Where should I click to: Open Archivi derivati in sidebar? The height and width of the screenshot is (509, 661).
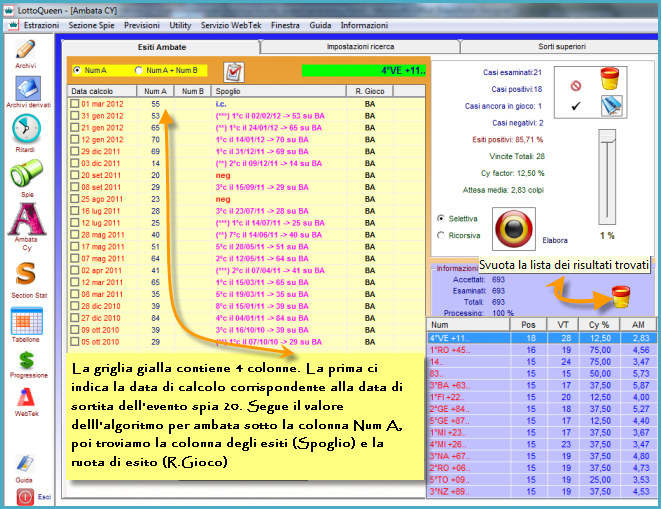28,89
